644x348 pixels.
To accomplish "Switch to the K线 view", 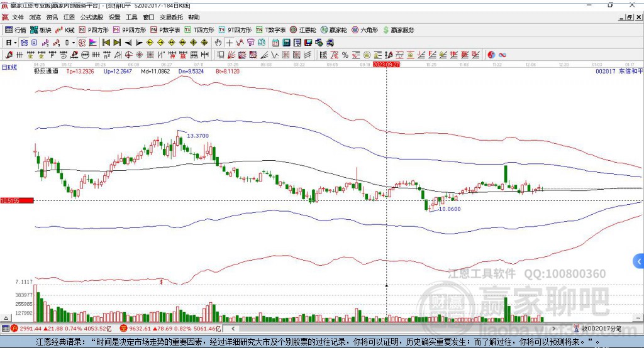I will pos(65,30).
